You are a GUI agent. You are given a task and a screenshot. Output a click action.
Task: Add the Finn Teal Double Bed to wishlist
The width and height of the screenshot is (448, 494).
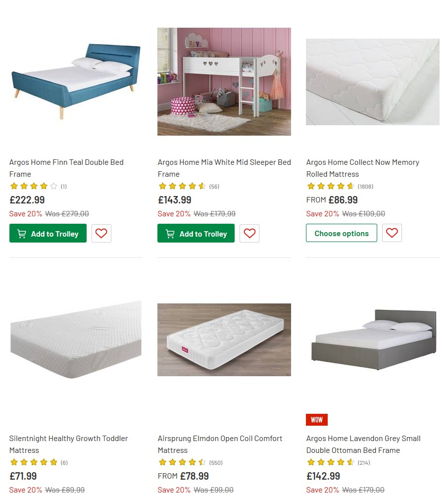(x=101, y=233)
